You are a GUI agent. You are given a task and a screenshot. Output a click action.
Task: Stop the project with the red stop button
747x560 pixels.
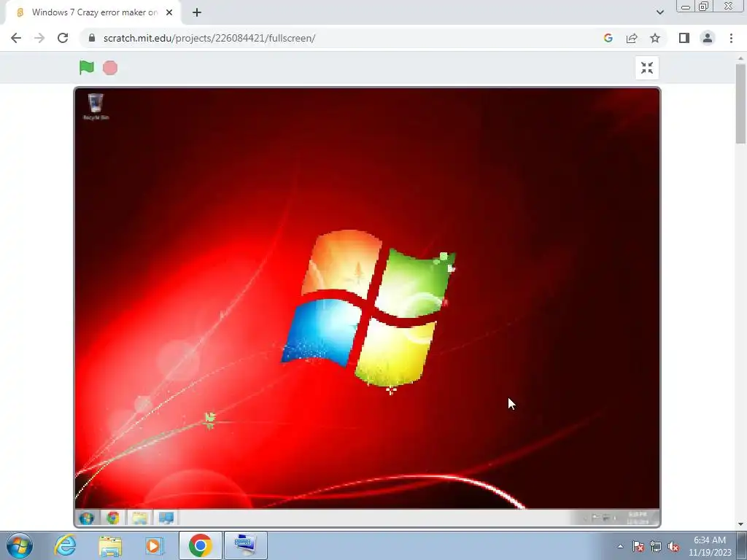[x=110, y=68]
